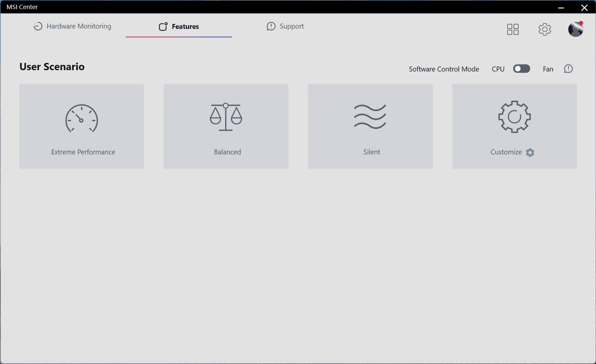The height and width of the screenshot is (364, 596).
Task: Activate the Silent label
Action: pyautogui.click(x=372, y=152)
